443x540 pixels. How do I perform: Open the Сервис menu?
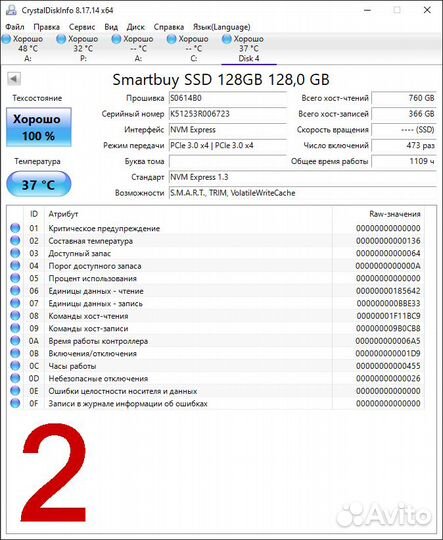point(82,27)
